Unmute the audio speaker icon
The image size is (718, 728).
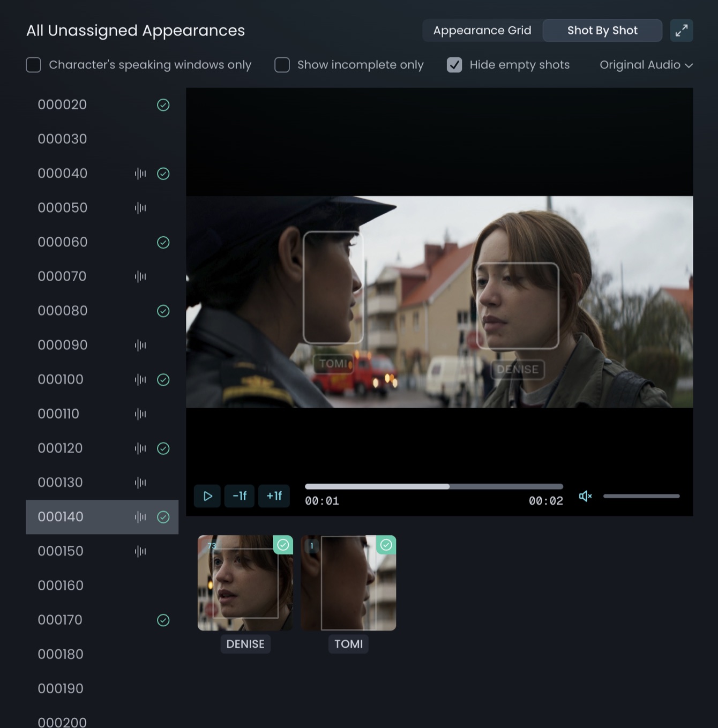585,496
